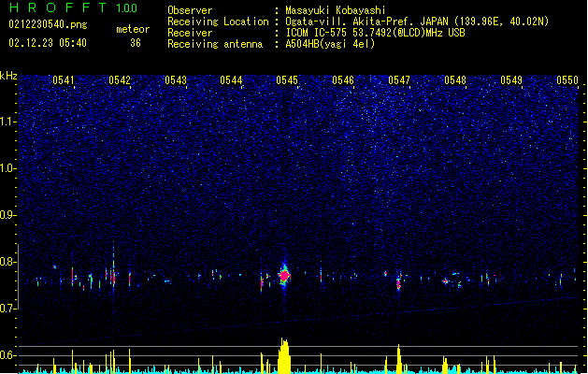This screenshot has width=588, height=374.
Task: Click the Ogata-vill. Akita-Pref. JAPAN location text
Action: 417,22
